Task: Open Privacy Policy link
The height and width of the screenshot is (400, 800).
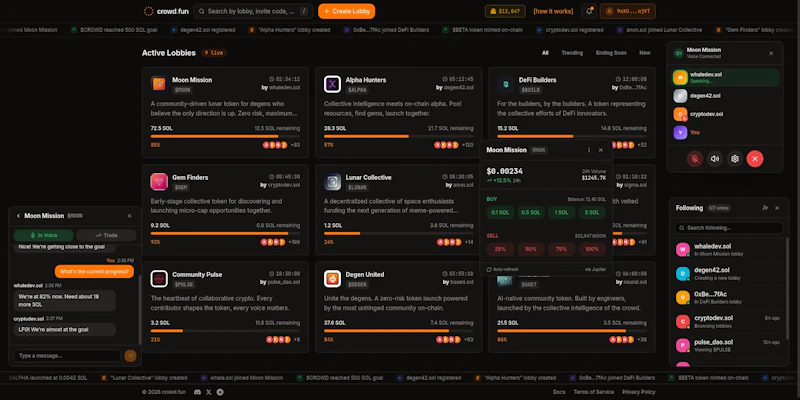Action: (639, 392)
